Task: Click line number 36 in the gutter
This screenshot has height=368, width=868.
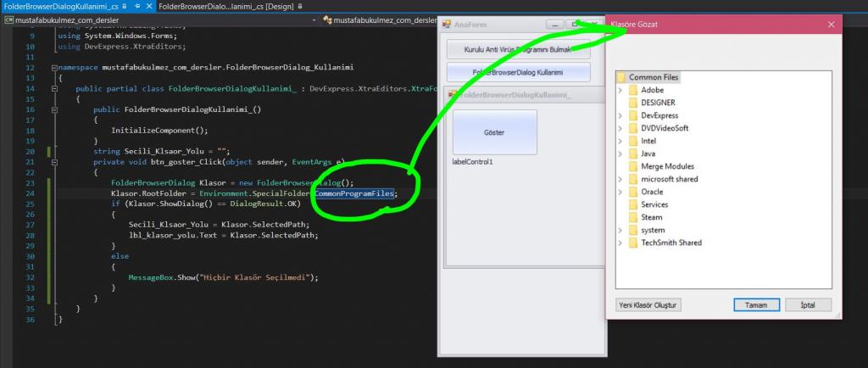Action: [x=31, y=320]
